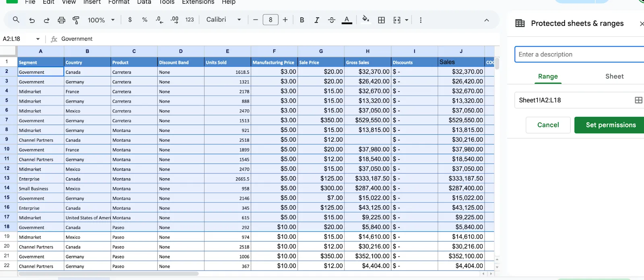
Task: Toggle strikethrough formatting
Action: click(332, 20)
